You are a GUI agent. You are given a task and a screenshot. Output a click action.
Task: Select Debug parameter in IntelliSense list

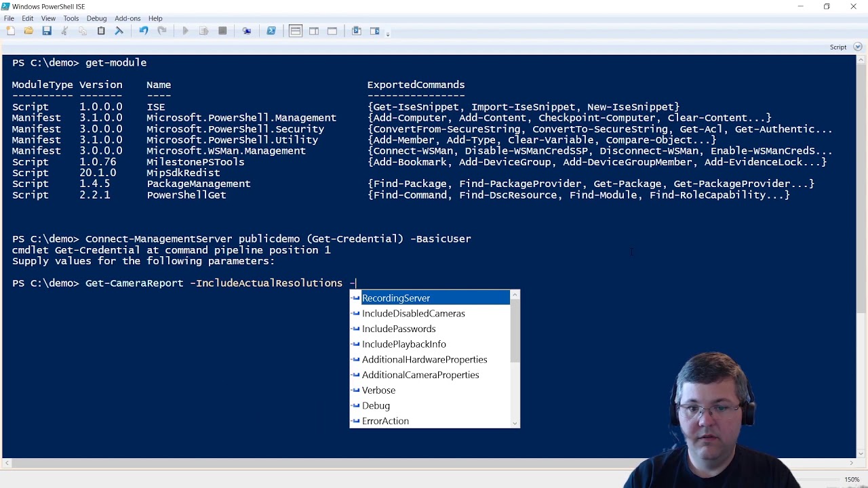click(x=430, y=405)
